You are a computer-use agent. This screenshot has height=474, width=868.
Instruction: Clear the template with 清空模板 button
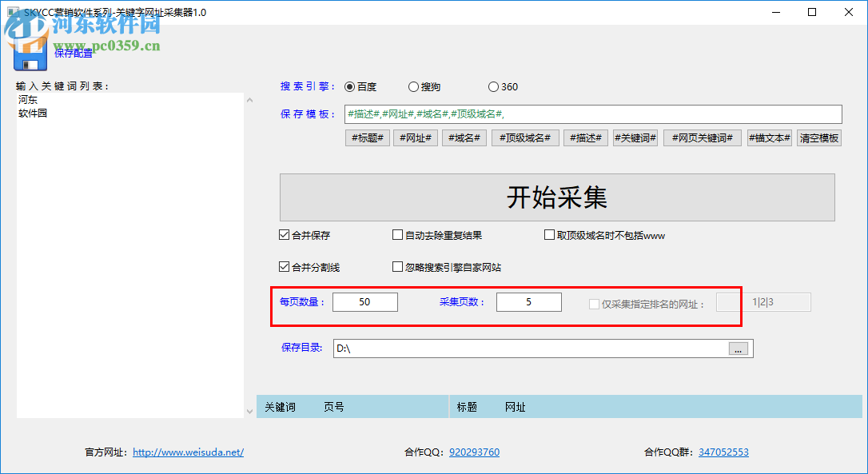click(818, 137)
